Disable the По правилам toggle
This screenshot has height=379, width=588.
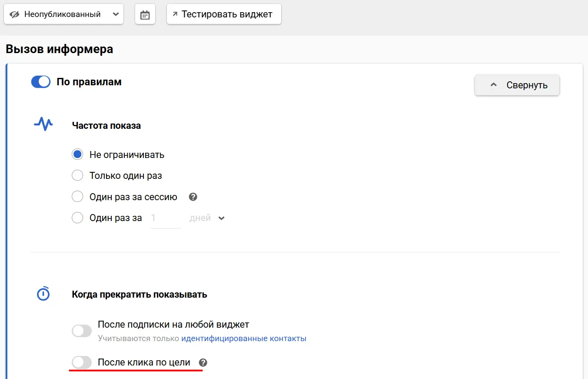coord(41,82)
